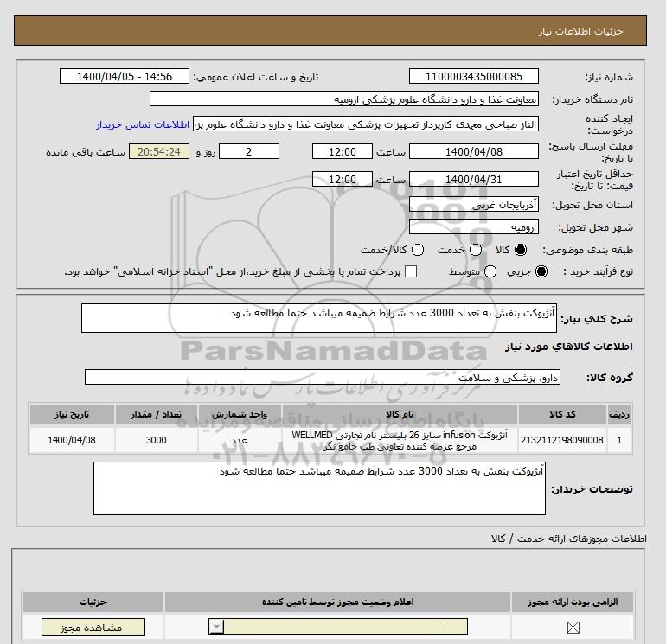
Task: Enable the Islamic treasury payment checkbox
Action: pos(411,272)
